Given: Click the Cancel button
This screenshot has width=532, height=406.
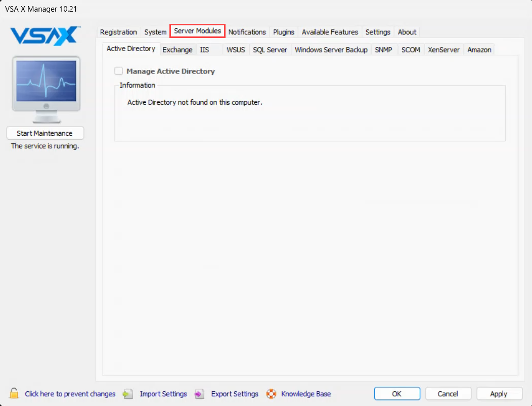Looking at the screenshot, I should (x=448, y=394).
